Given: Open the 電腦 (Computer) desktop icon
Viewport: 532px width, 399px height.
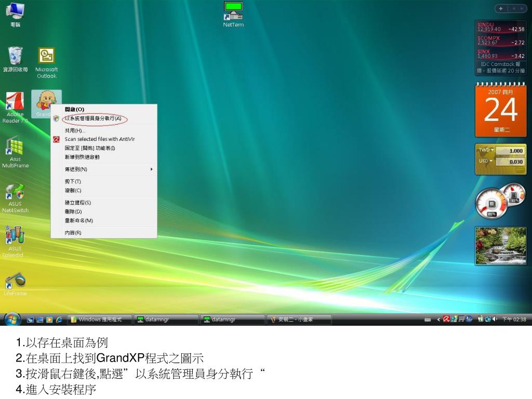Looking at the screenshot, I should click(x=15, y=14).
